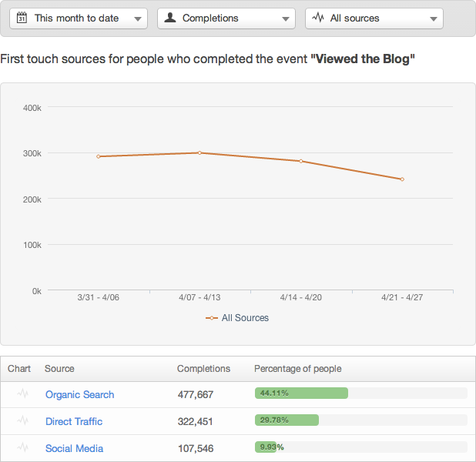Open the This month to date dropdown

tap(78, 18)
